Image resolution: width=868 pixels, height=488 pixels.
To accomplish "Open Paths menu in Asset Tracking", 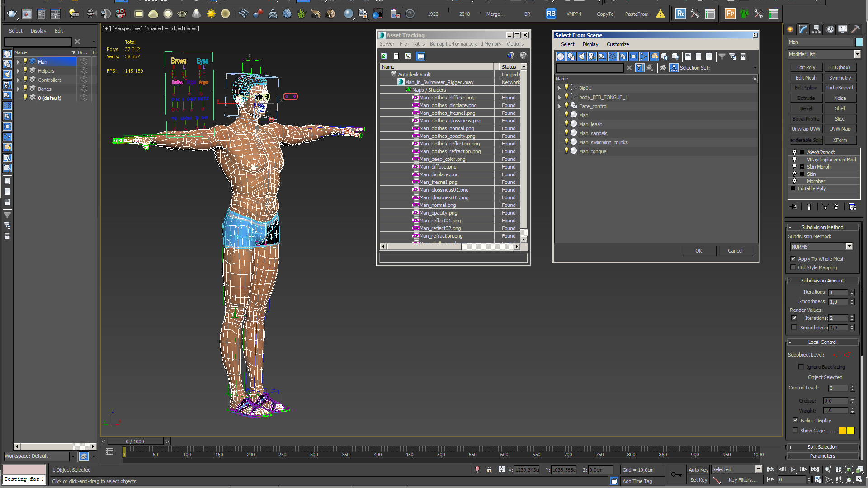I will click(418, 44).
